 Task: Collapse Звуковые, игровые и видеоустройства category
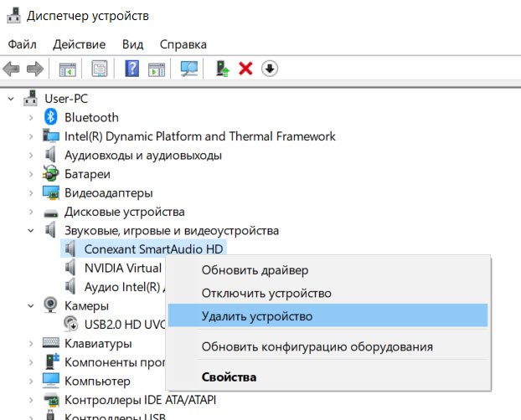click(x=31, y=230)
